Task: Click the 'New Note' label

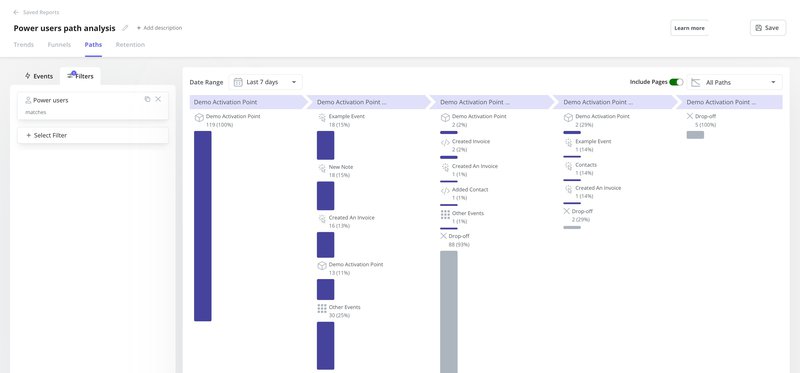Action: [341, 167]
